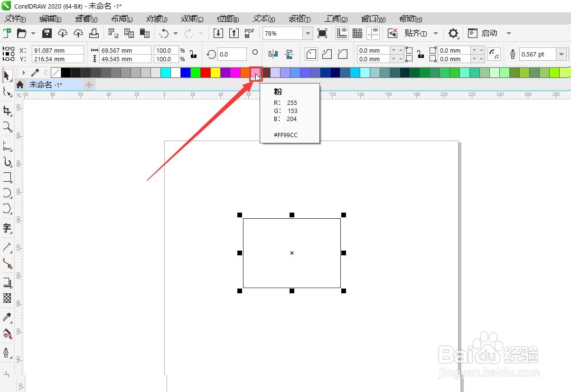Select the Shape edit tool

click(7, 91)
